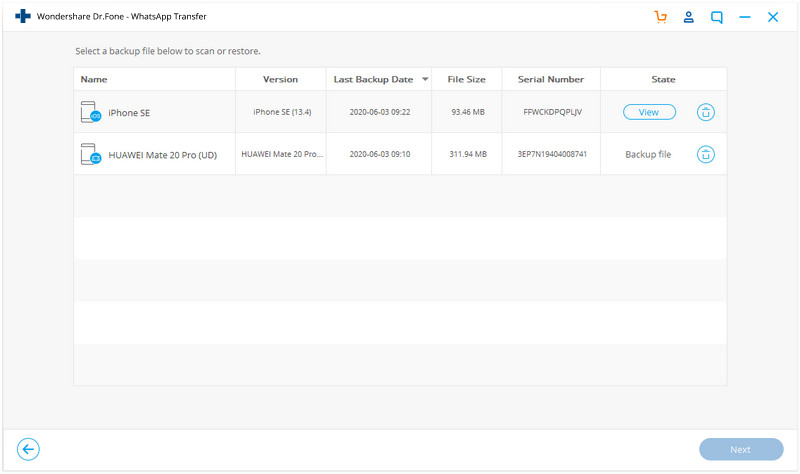This screenshot has width=800, height=474.
Task: Minimize the Dr.Fone window
Action: tap(745, 17)
